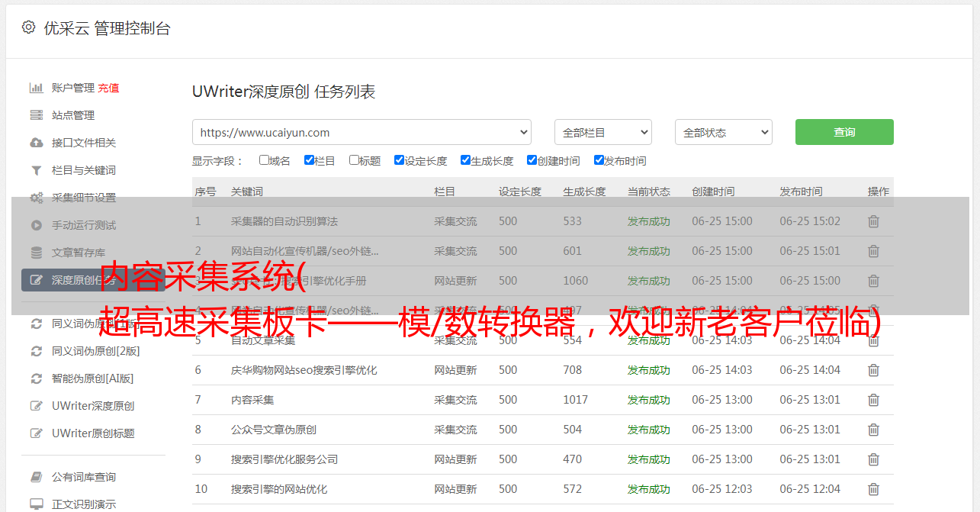Click the keyword 公众号文章伪原创
The height and width of the screenshot is (512, 980).
[x=274, y=430]
